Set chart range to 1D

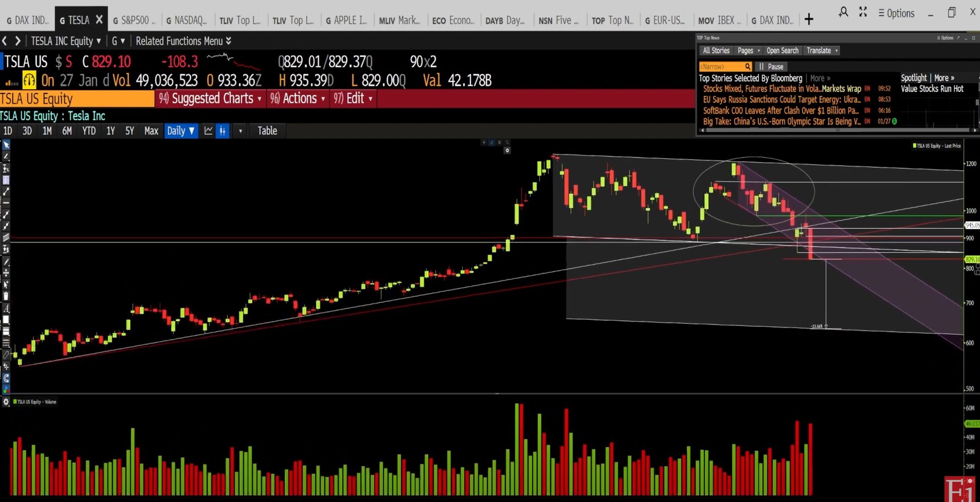8,131
